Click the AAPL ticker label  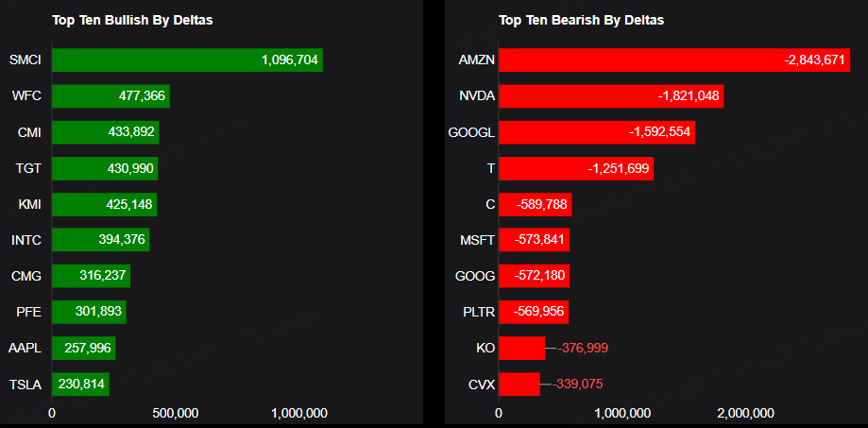[25, 347]
